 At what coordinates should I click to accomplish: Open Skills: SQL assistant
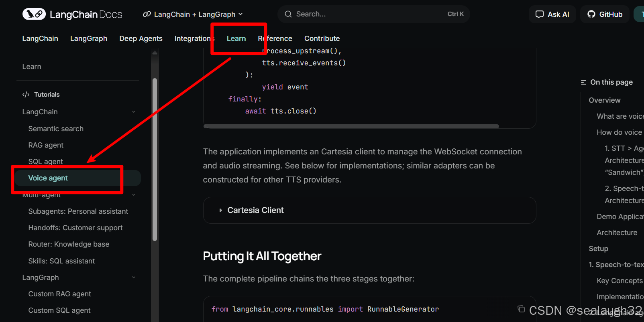point(61,261)
